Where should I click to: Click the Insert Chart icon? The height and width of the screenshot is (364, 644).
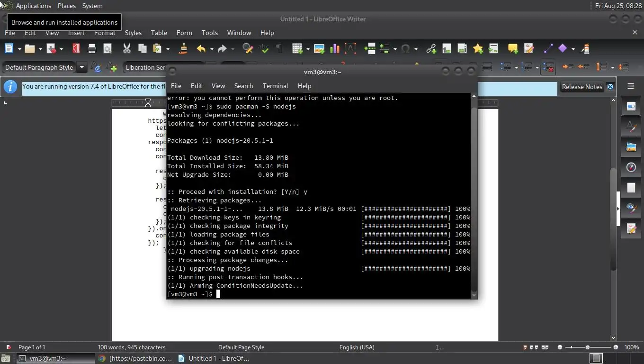tap(335, 48)
